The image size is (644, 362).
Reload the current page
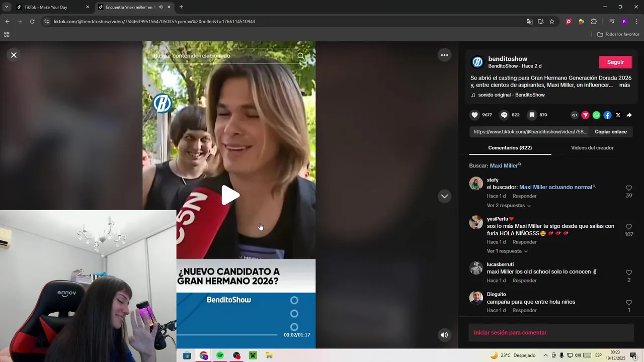tap(32, 22)
